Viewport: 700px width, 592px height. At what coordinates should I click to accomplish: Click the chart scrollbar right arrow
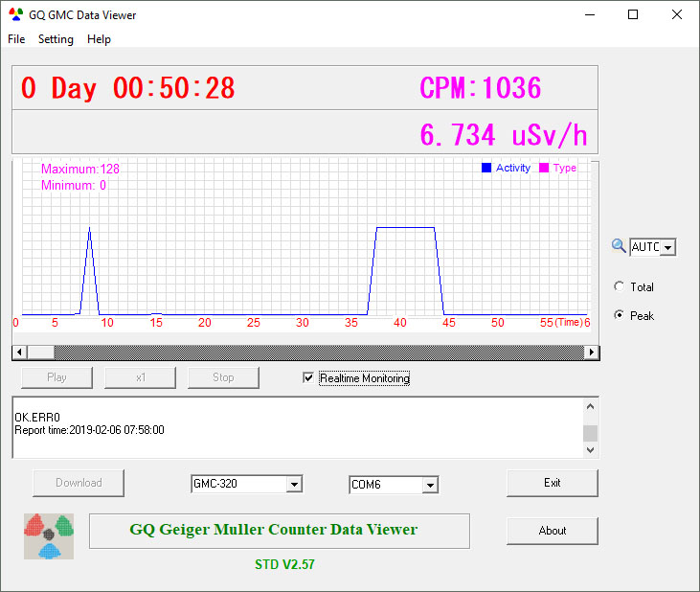(592, 353)
